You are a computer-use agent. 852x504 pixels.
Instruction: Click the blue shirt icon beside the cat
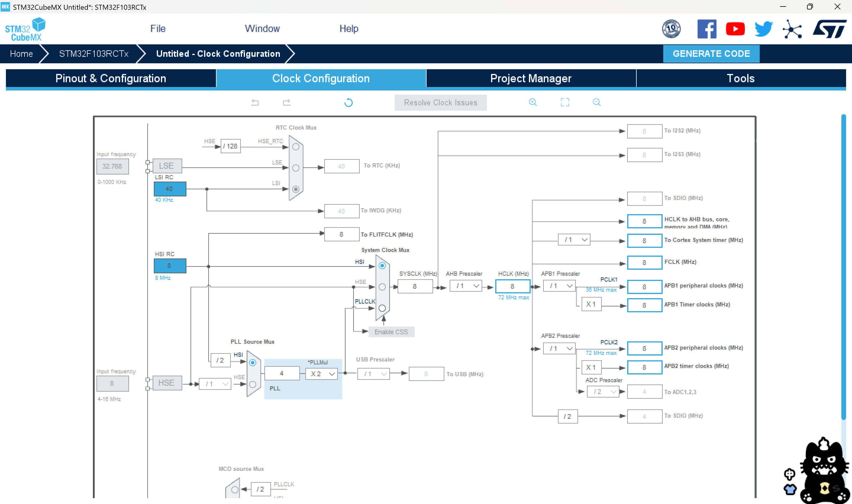click(x=790, y=490)
